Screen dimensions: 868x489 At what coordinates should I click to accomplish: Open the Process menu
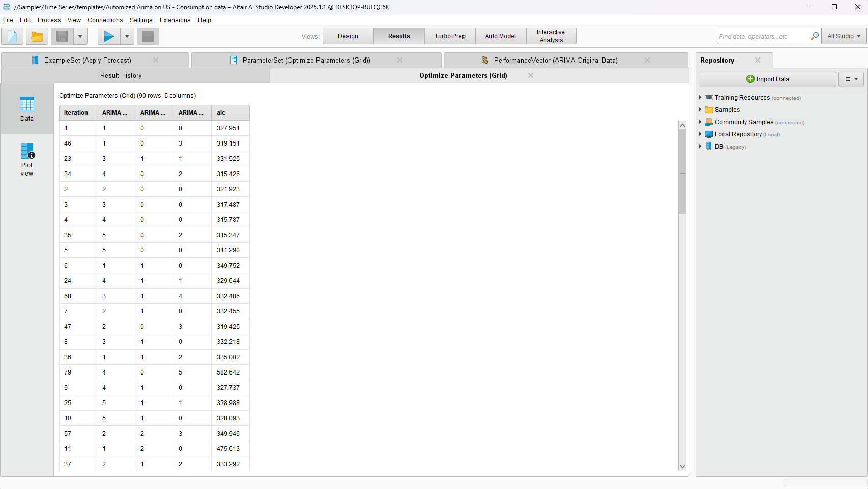click(x=49, y=20)
